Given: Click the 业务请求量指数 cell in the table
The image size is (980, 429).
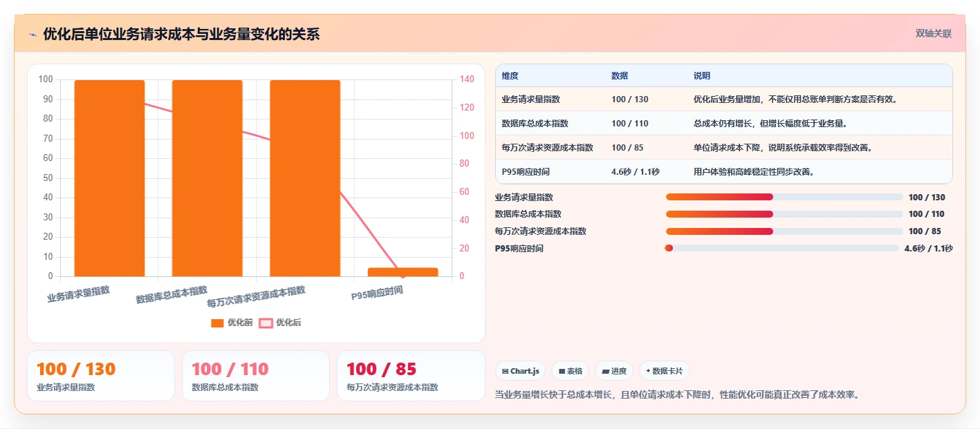Looking at the screenshot, I should pyautogui.click(x=531, y=99).
